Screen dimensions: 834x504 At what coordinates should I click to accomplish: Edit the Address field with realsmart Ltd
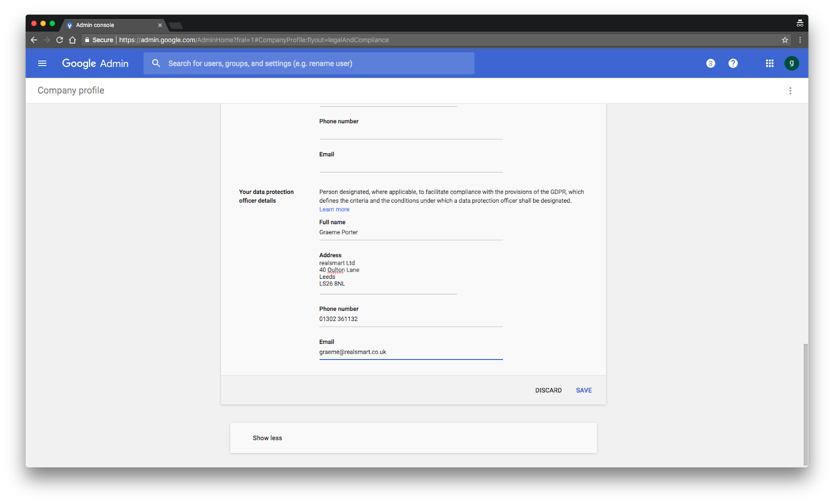tap(388, 276)
